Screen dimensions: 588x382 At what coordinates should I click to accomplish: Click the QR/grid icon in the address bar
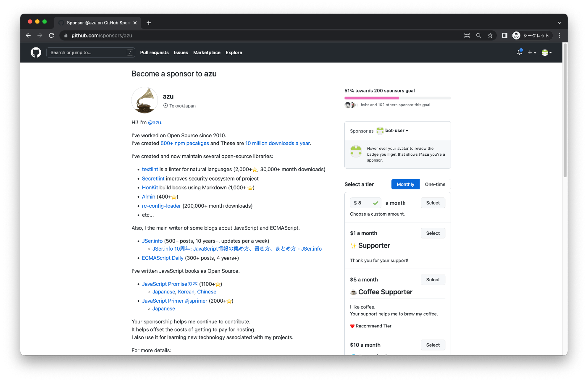point(467,36)
